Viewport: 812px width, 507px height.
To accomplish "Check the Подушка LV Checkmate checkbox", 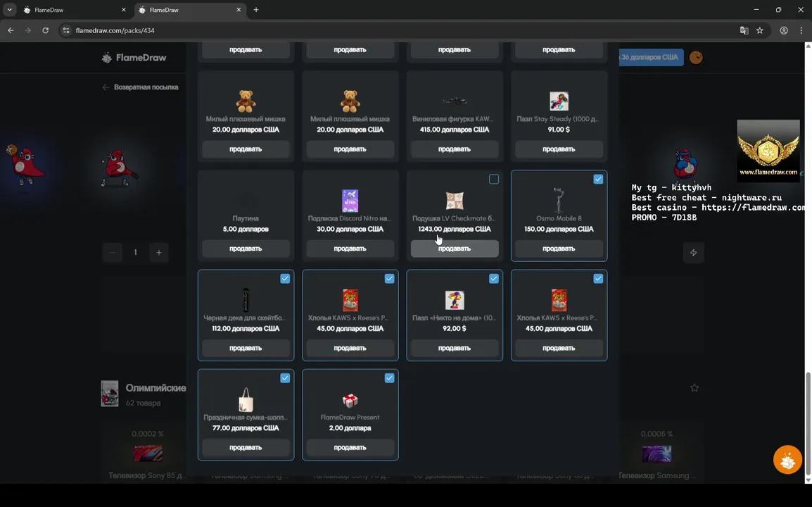I will 493,179.
